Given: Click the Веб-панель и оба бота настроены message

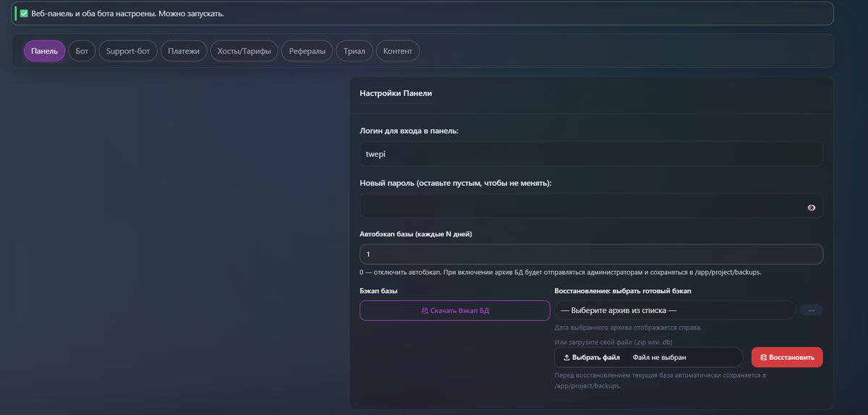Looking at the screenshot, I should pos(127,14).
